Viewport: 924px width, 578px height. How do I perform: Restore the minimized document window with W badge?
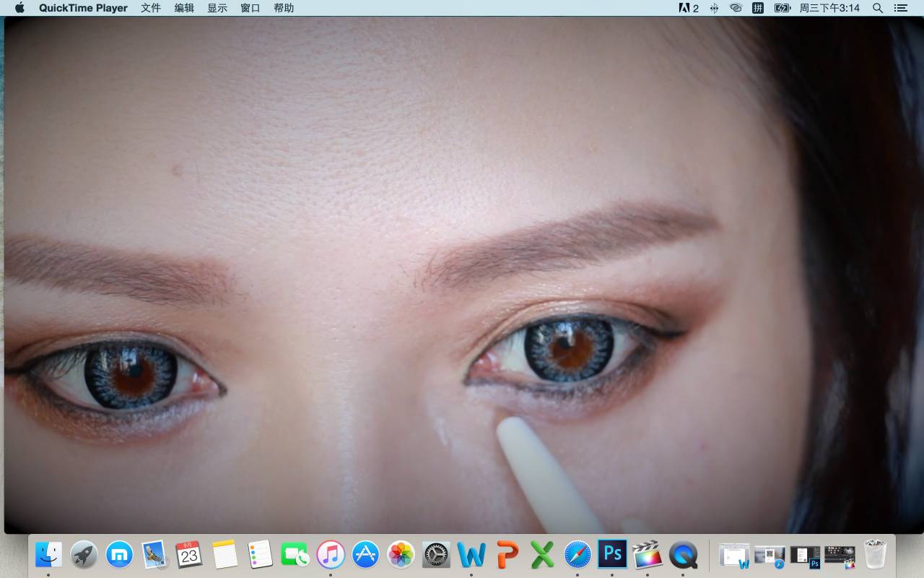(x=734, y=556)
